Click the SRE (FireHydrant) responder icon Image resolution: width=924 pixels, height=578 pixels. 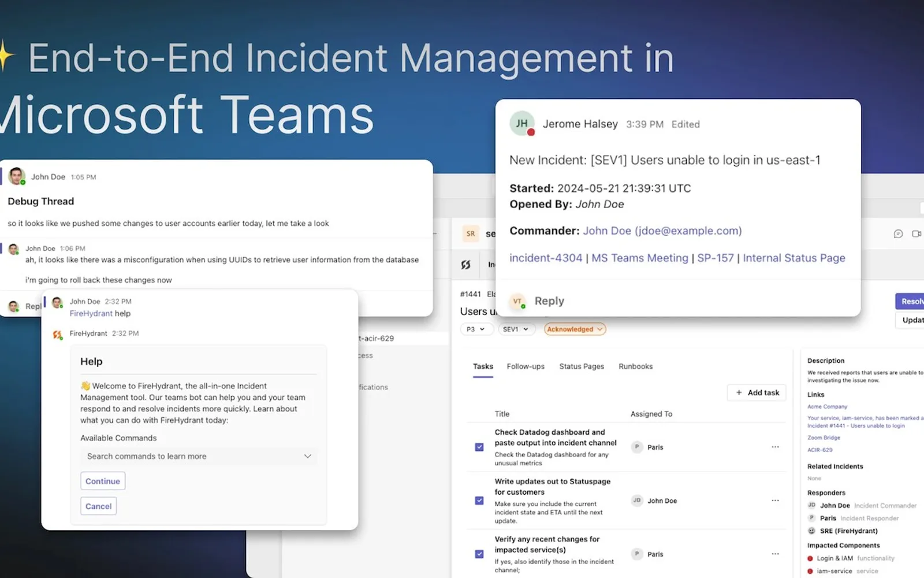811,531
